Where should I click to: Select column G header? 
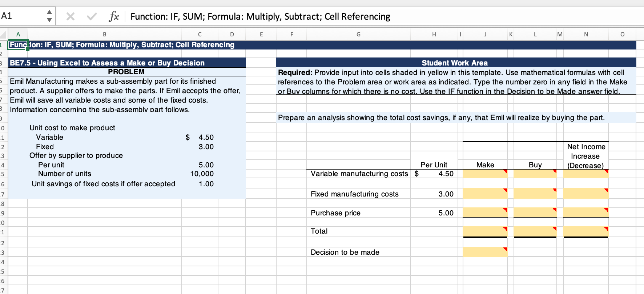pyautogui.click(x=358, y=35)
